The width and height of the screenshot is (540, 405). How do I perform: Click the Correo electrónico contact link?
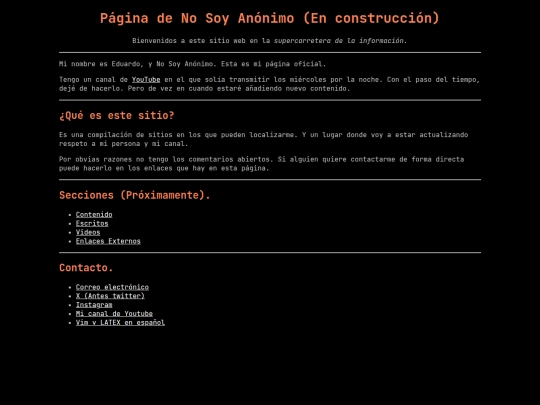[112, 287]
